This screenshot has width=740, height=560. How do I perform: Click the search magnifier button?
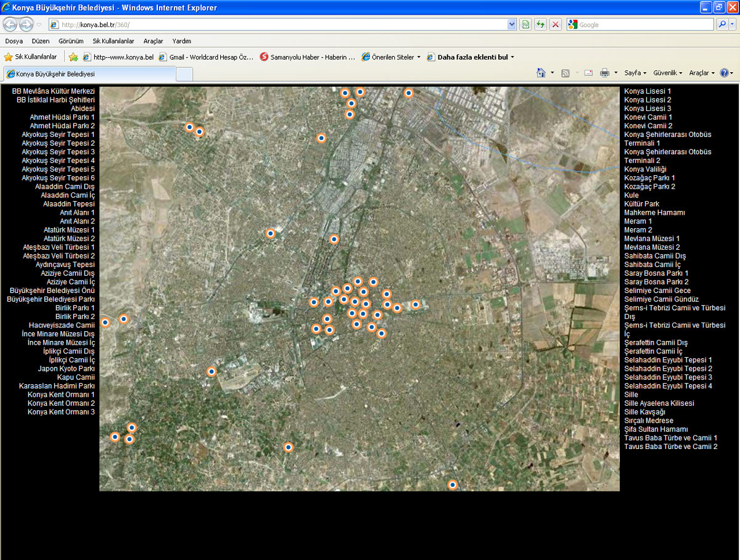[x=722, y=25]
